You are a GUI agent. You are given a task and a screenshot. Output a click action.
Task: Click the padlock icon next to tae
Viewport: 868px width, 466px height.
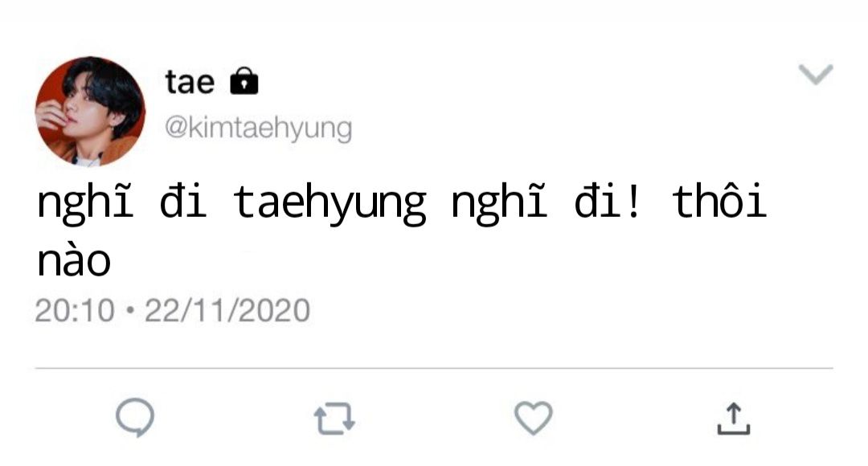(244, 81)
